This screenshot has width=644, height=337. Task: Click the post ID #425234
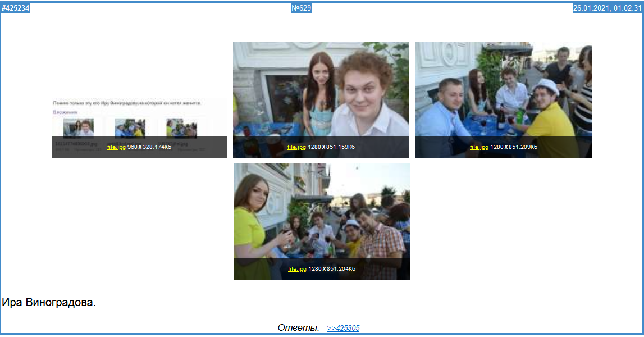tap(16, 8)
